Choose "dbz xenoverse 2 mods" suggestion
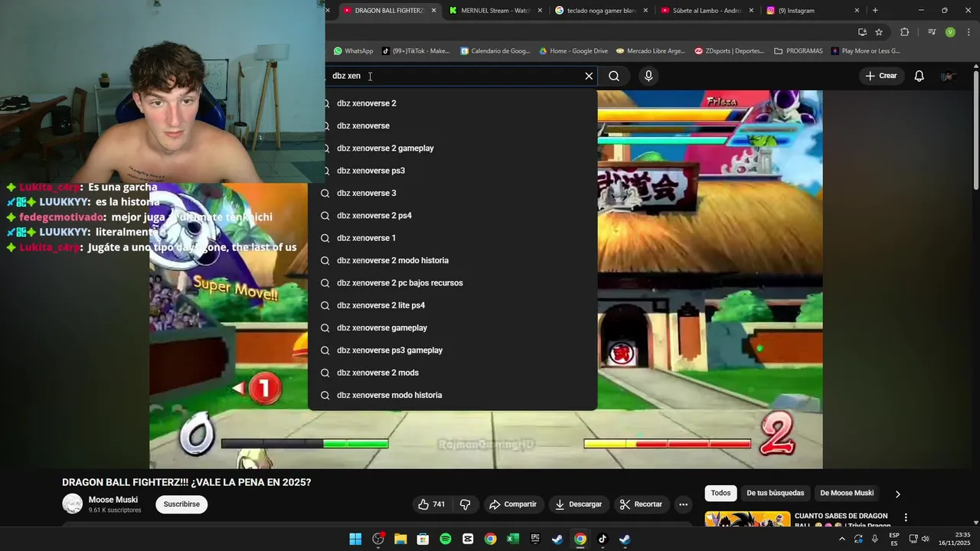This screenshot has width=980, height=551. tap(452, 373)
